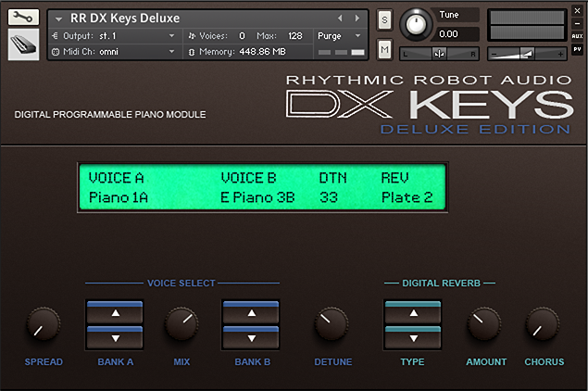588x391 pixels.
Task: Open the wrench instrument edit icon
Action: pyautogui.click(x=23, y=18)
